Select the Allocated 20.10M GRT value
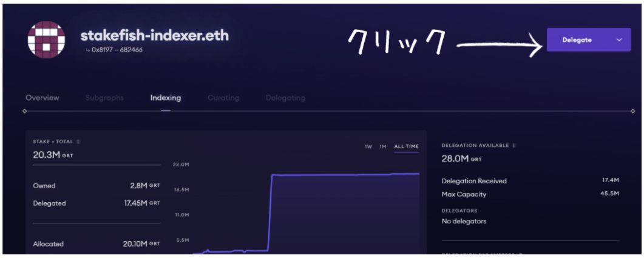644x258 pixels. [x=141, y=243]
